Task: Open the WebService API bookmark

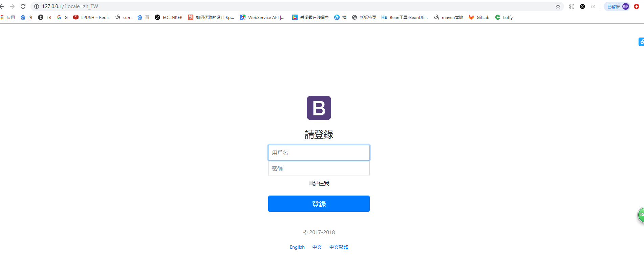Action: tap(262, 17)
